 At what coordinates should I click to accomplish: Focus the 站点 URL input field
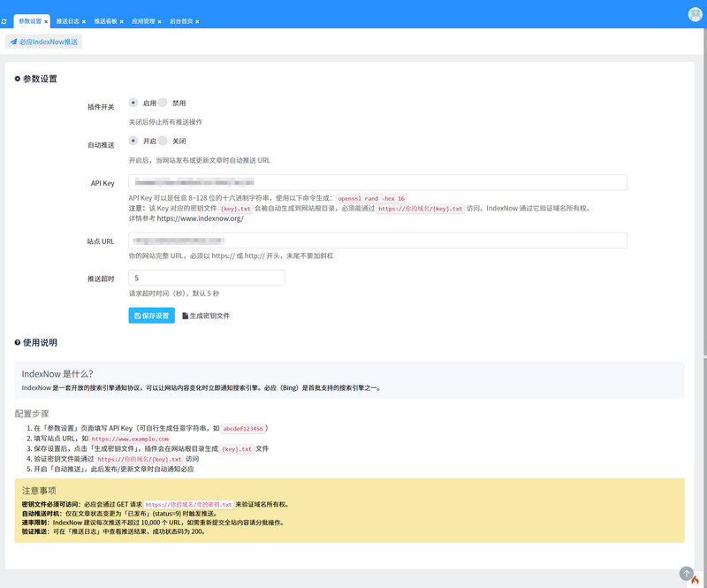coord(378,241)
